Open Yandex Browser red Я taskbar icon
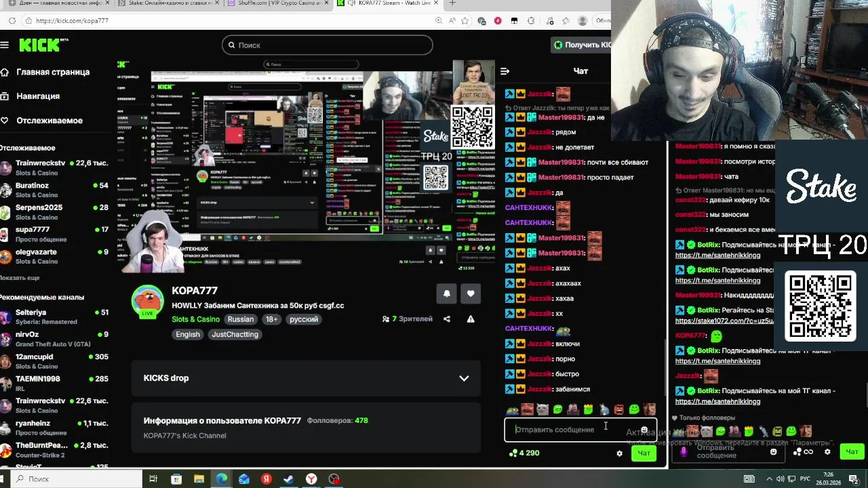868x488 pixels. [x=267, y=479]
